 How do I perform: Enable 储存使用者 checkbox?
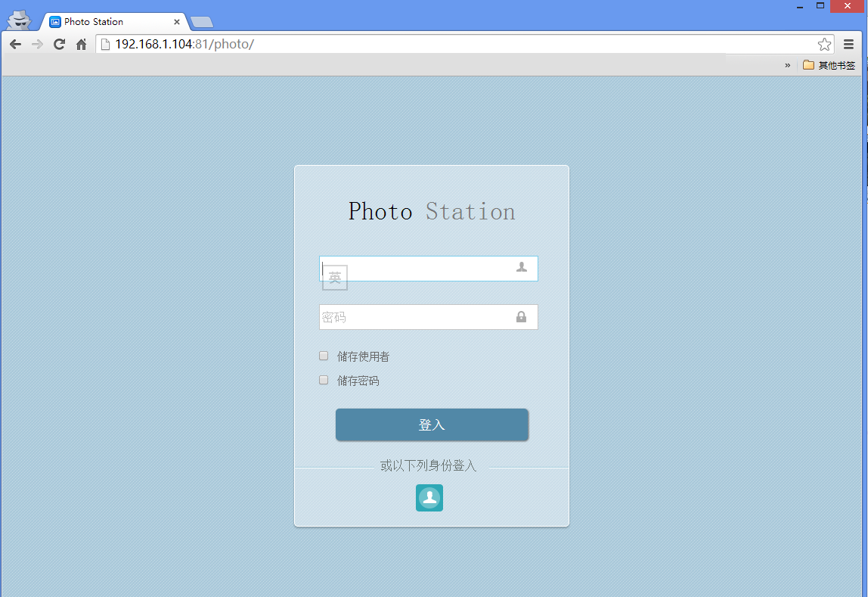point(324,356)
